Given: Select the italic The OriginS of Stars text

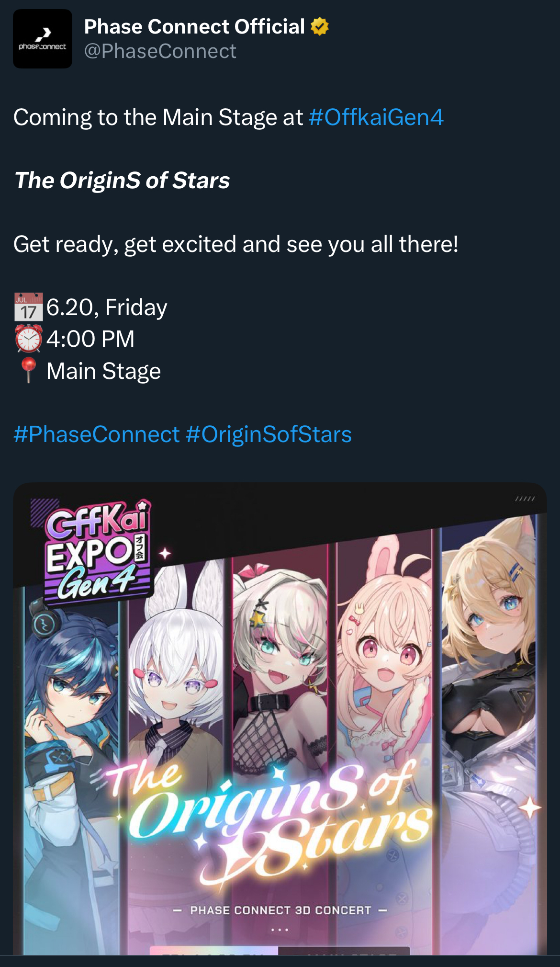Looking at the screenshot, I should [123, 181].
